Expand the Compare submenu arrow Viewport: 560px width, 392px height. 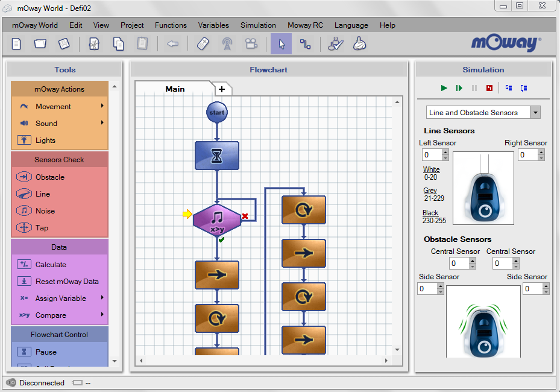102,314
